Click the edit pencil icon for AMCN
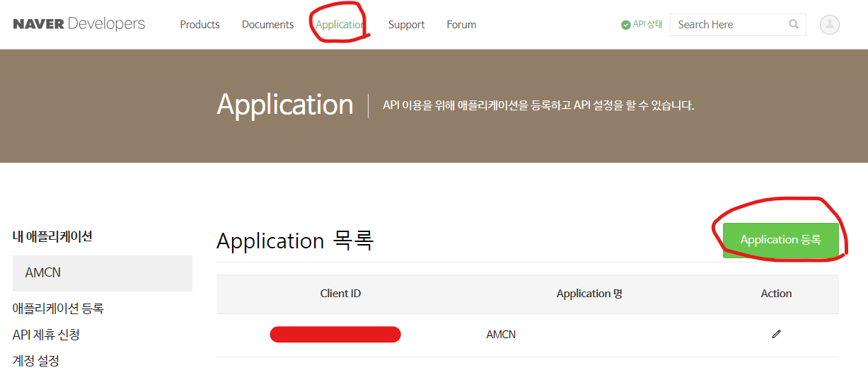The image size is (868, 375). pos(776,334)
